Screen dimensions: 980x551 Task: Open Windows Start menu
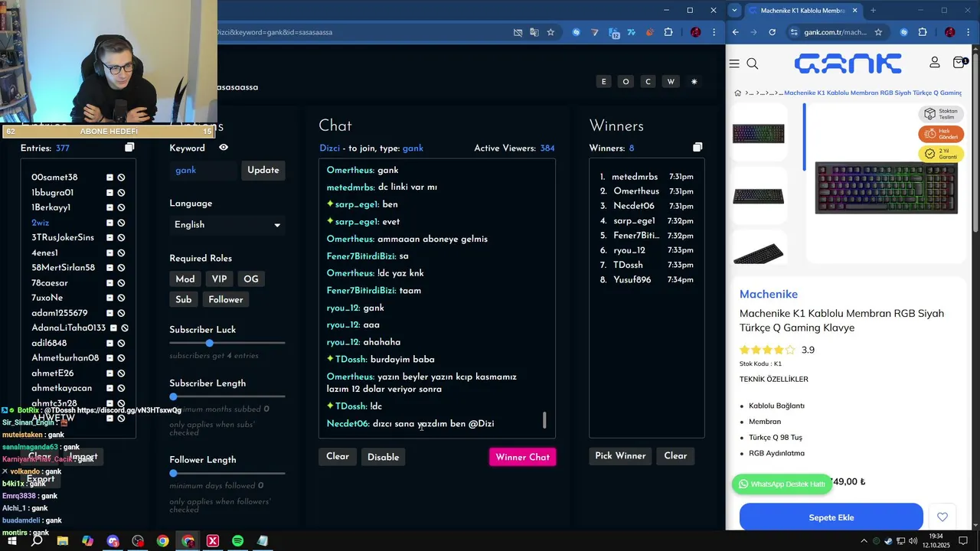11,541
